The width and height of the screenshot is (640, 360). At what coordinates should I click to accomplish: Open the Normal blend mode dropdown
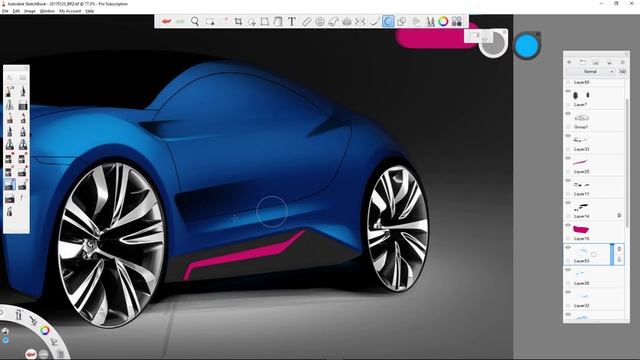tap(590, 71)
